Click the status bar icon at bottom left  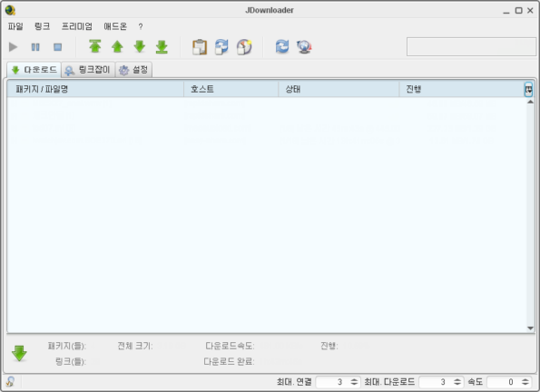[x=10, y=382]
